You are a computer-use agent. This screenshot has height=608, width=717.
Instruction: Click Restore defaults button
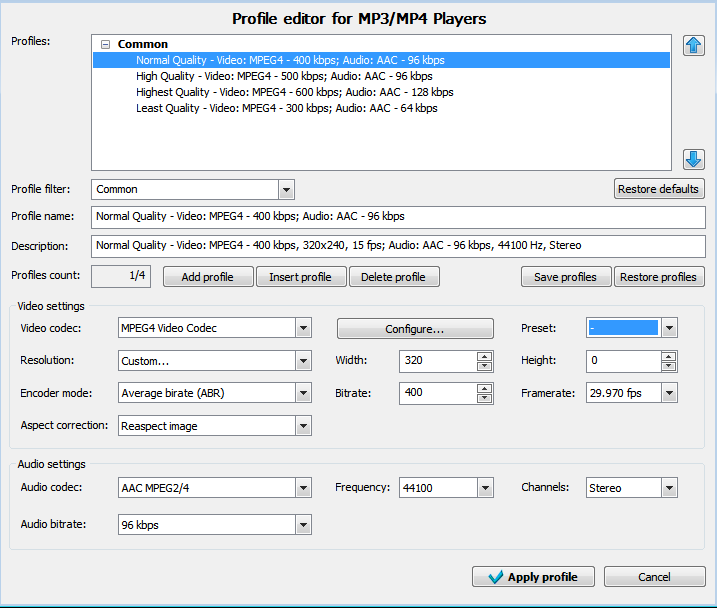click(x=658, y=189)
